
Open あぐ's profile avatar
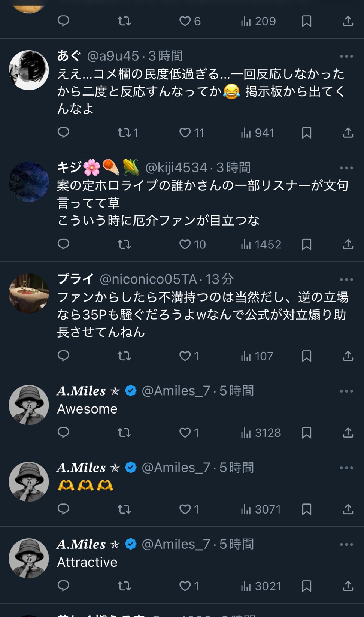tap(29, 70)
